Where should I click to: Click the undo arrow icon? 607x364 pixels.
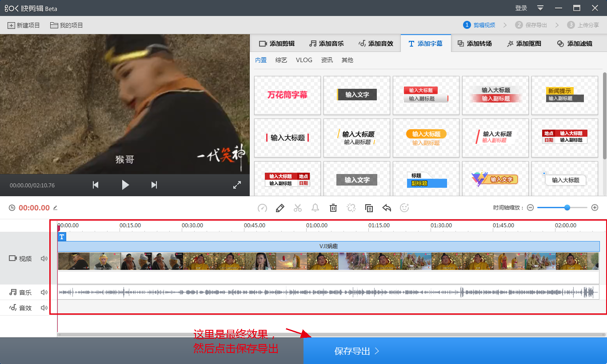point(387,208)
